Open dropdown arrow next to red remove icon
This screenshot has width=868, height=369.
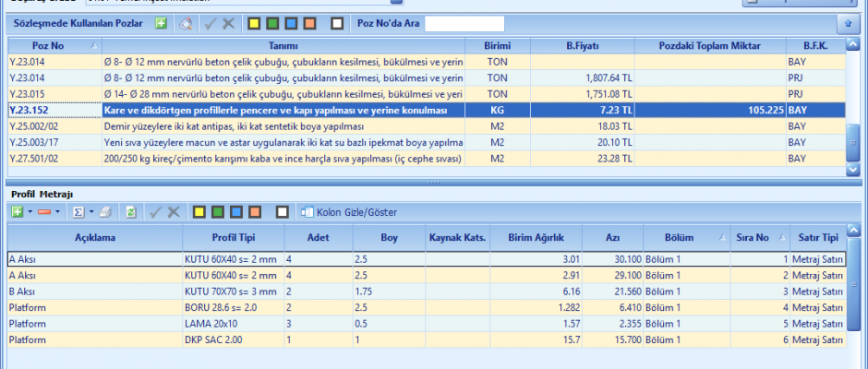coord(59,212)
